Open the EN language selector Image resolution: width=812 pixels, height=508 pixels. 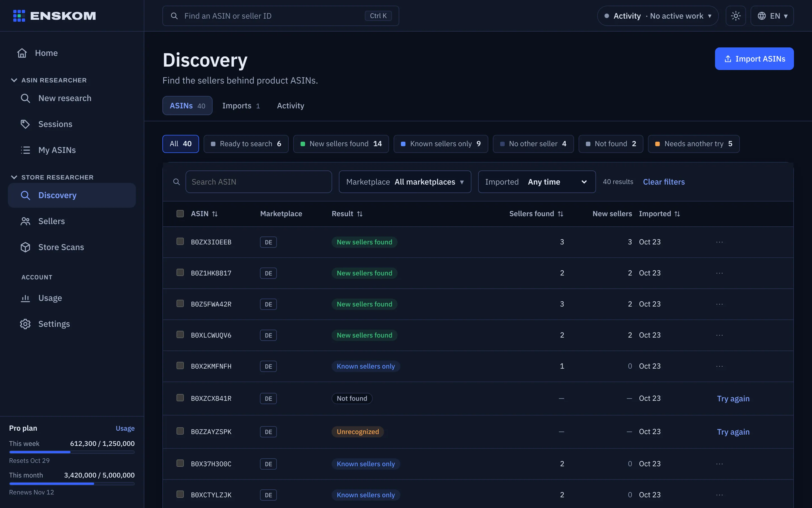772,16
